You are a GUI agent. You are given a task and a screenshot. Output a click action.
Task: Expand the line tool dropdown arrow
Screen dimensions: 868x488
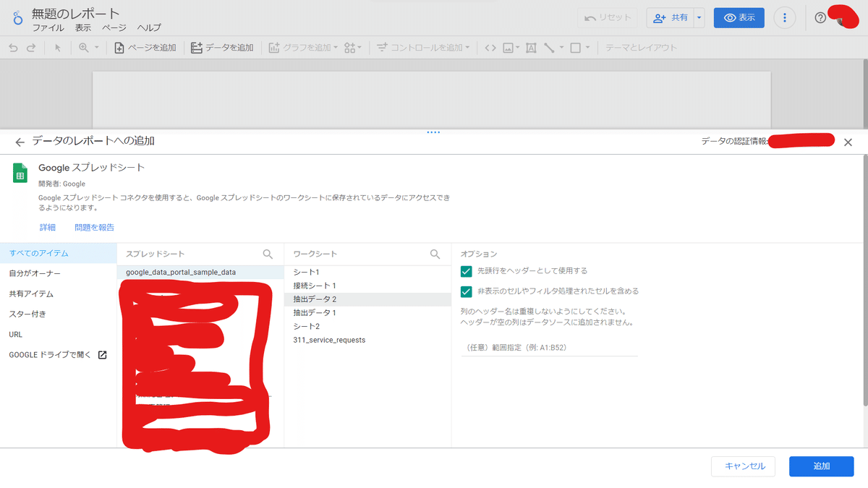point(561,48)
